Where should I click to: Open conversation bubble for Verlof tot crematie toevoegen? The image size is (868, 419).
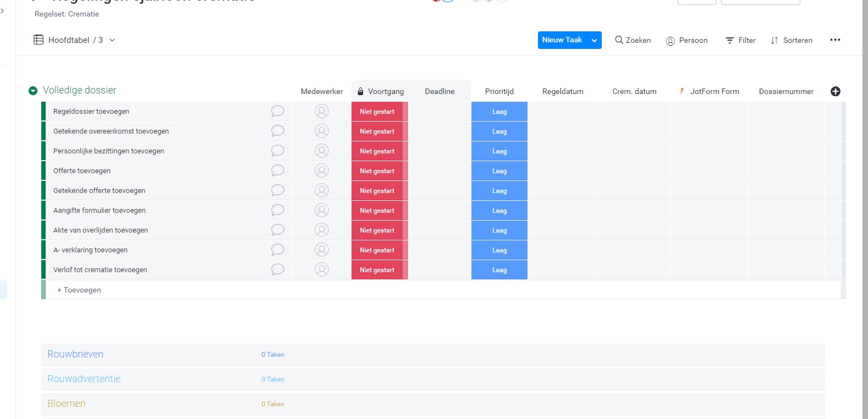point(278,269)
